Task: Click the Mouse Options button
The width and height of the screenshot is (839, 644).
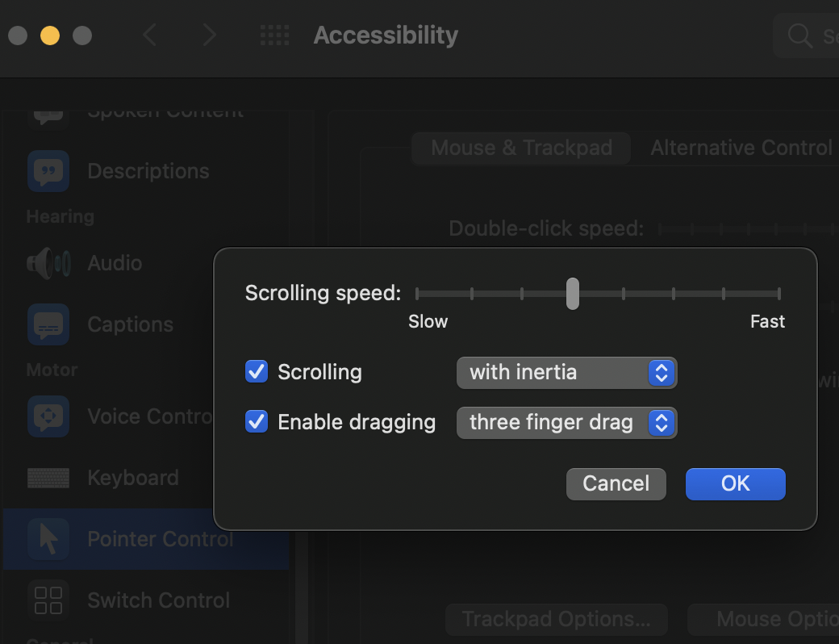Action: click(763, 619)
